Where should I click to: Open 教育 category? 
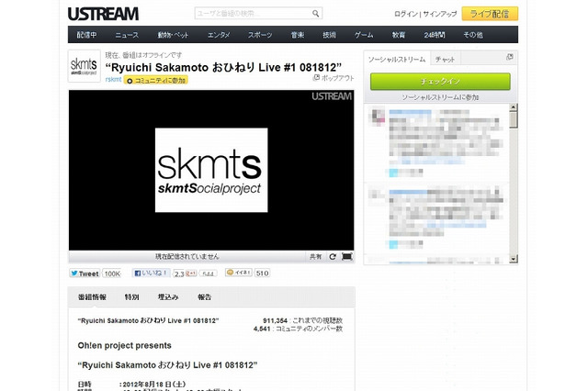click(x=399, y=35)
